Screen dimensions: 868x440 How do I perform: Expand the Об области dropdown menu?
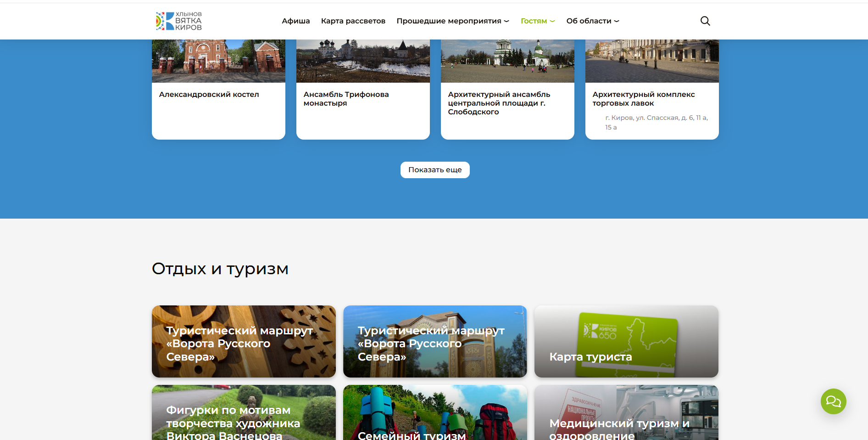pos(593,21)
